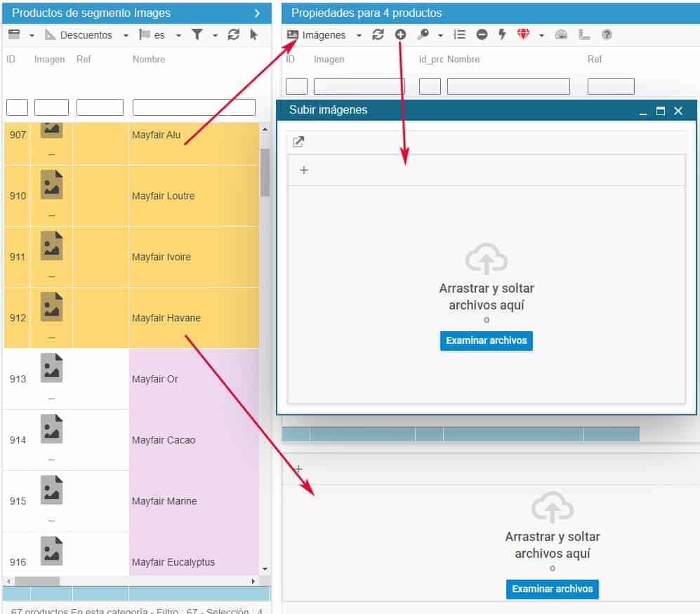Image resolution: width=700 pixels, height=614 pixels.
Task: Click the lower Examinar archivos button
Action: click(552, 589)
